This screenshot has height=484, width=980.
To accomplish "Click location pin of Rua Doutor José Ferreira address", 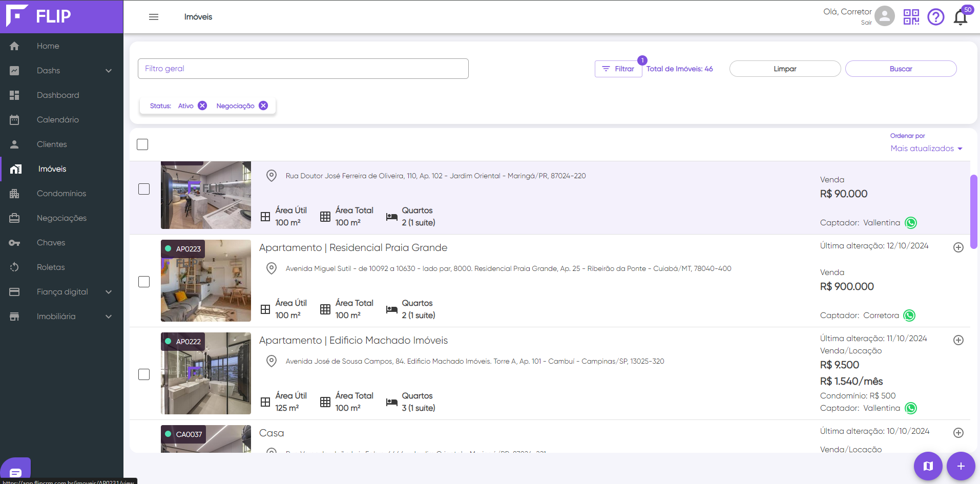I will 272,176.
